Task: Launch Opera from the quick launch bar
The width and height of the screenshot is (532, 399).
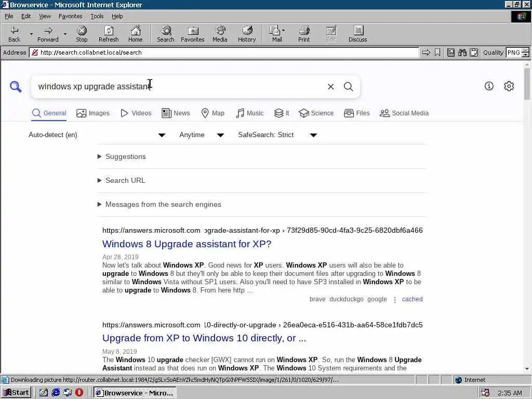Action: pos(79,393)
